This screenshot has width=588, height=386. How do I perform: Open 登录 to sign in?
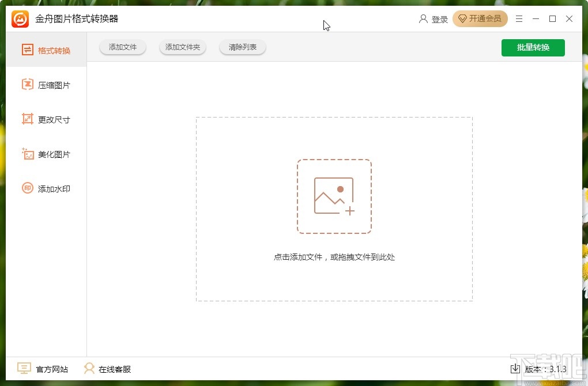tap(440, 18)
